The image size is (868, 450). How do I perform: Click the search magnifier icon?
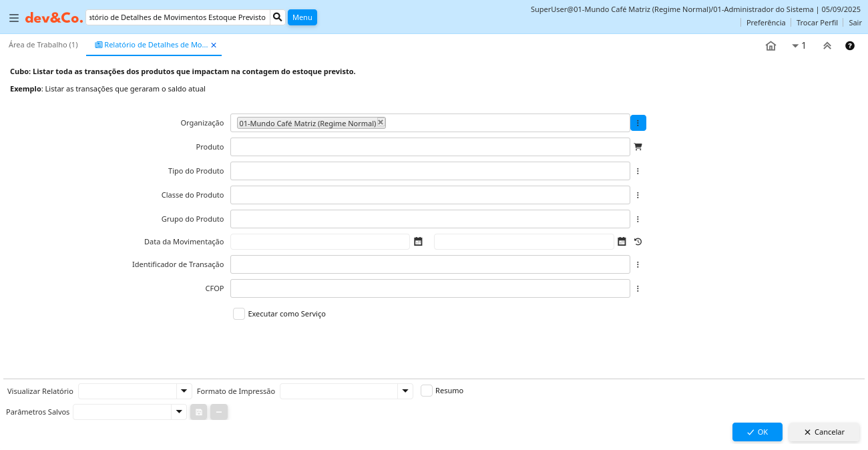[278, 17]
